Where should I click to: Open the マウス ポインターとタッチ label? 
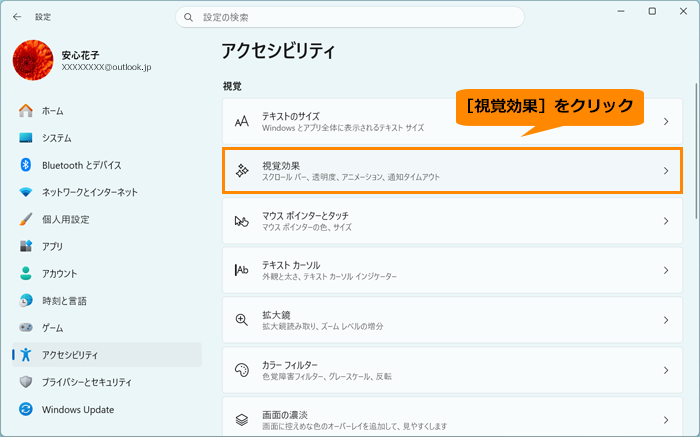point(305,216)
